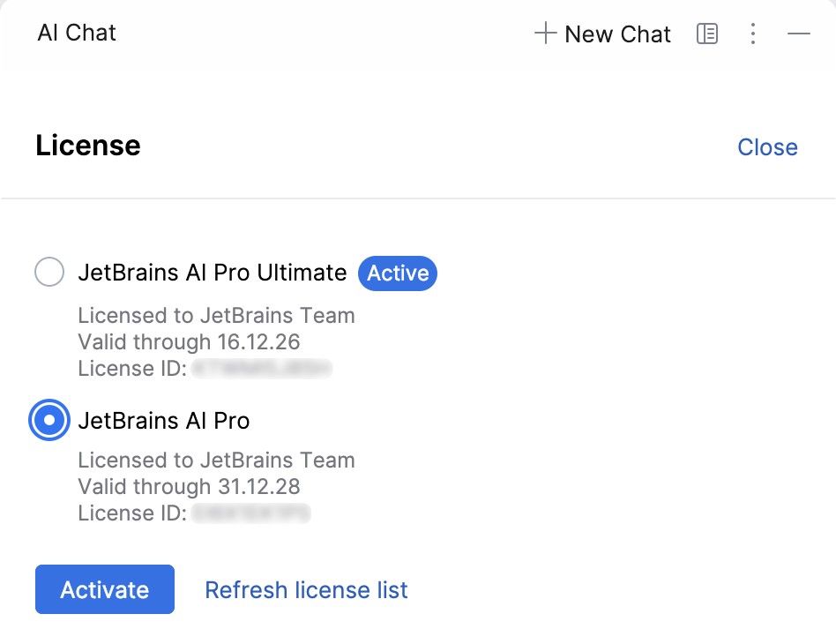836x644 pixels.
Task: Click the text 'Valid through 16.12.26'
Action: 189,342
